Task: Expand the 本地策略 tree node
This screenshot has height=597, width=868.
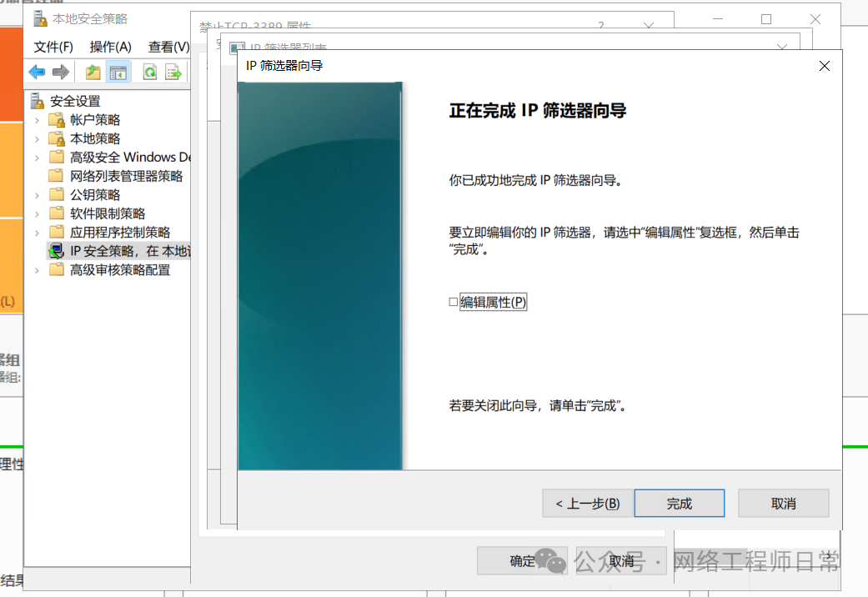Action: (x=37, y=138)
